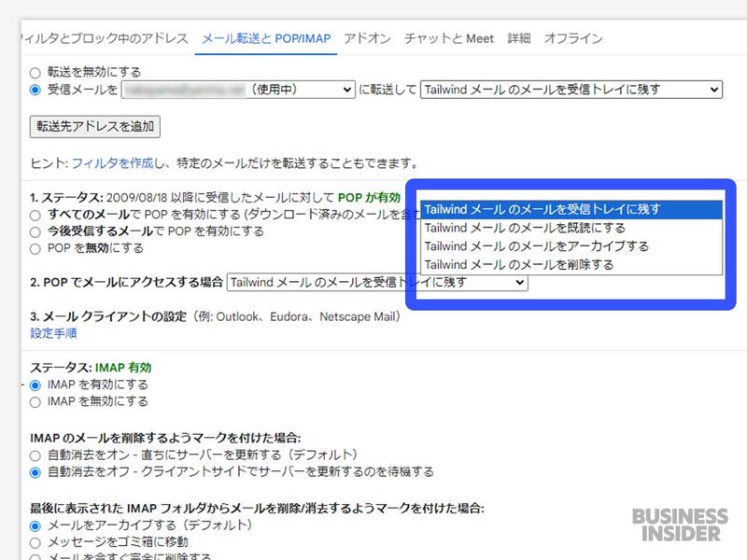Choose メールを削除する option in list
The height and width of the screenshot is (560, 747).
tap(571, 264)
